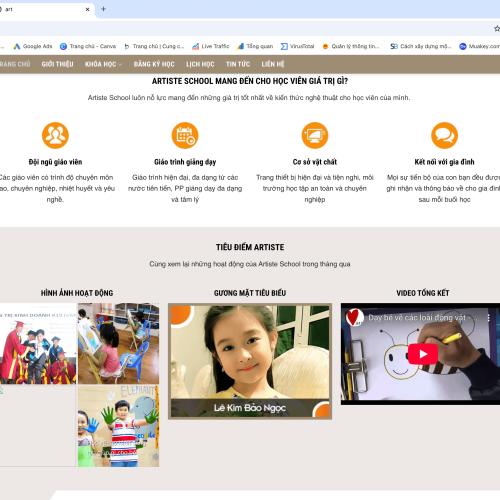
Task: Click the Cơ sở vật chất heading
Action: [x=315, y=162]
